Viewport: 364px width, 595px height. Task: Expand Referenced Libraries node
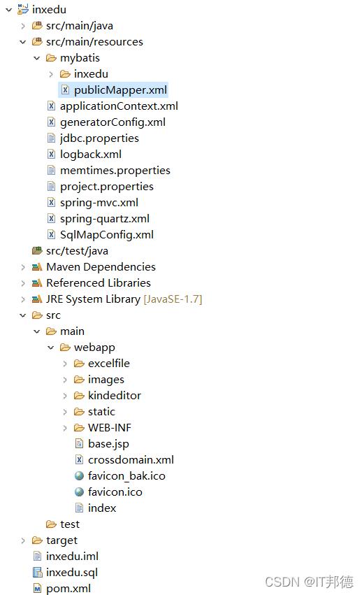[x=23, y=283]
